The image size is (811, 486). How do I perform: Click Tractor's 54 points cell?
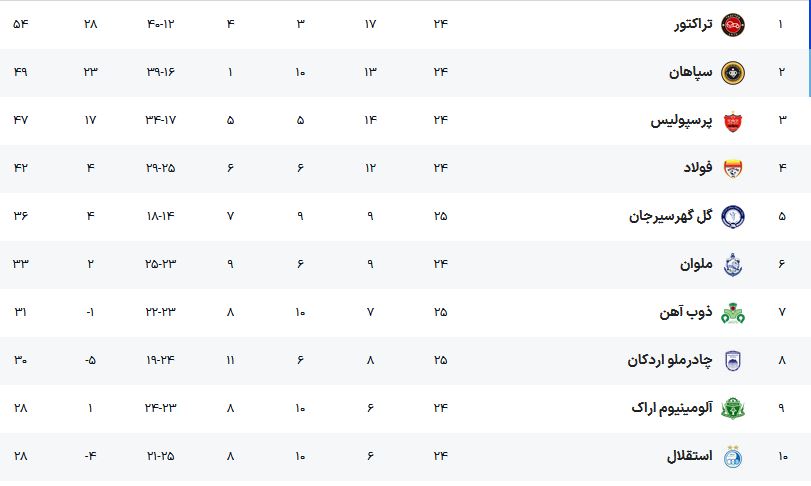coord(21,24)
